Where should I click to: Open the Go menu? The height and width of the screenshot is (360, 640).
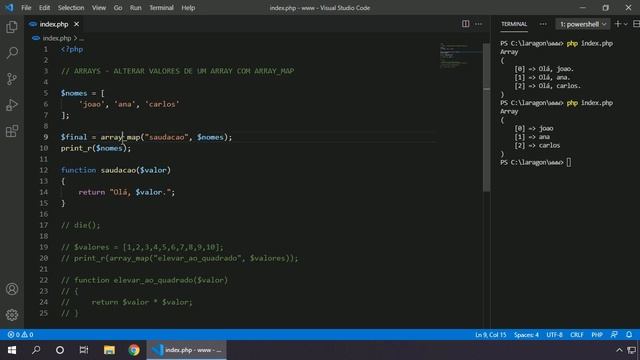[x=118, y=8]
